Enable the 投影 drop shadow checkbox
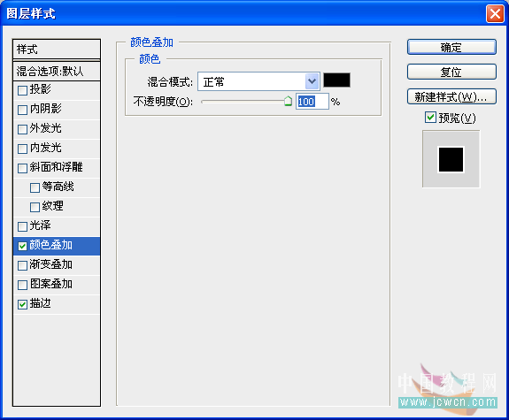Viewport: 509px width, 420px height. pyautogui.click(x=22, y=90)
